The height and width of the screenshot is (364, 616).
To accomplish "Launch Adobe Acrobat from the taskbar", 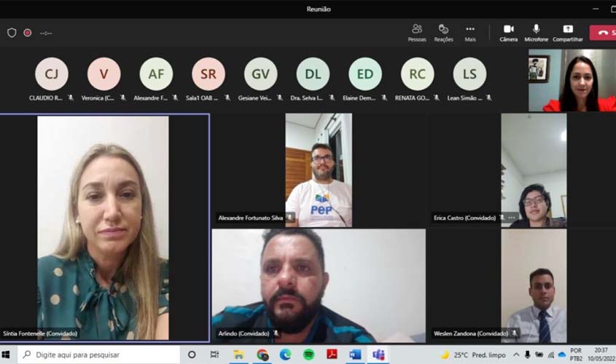I will (332, 355).
